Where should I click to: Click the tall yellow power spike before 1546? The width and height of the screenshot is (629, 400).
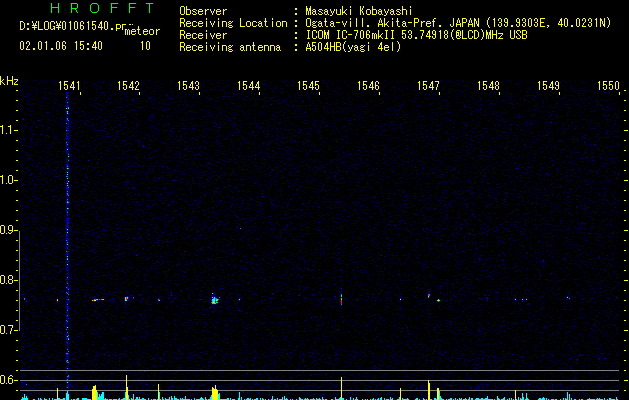(341, 388)
